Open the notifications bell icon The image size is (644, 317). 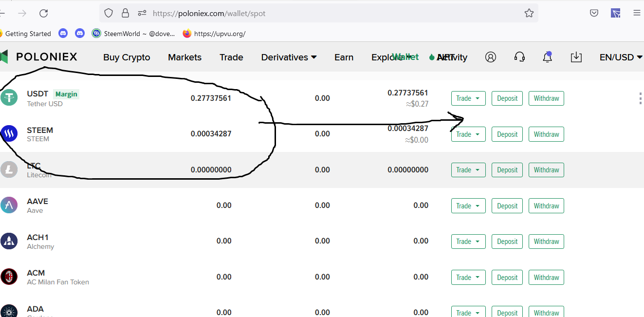[x=547, y=57]
